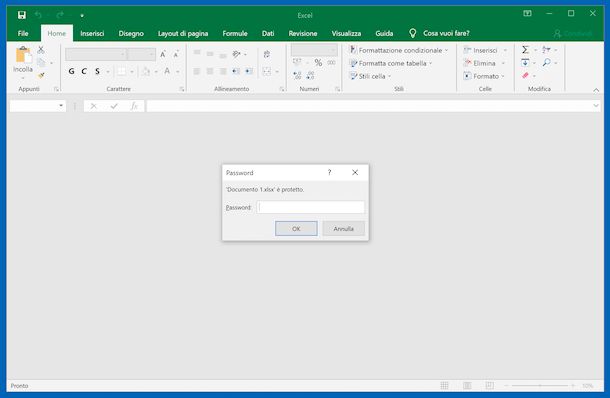The image size is (610, 398).
Task: Open the File tab
Action: pyautogui.click(x=23, y=33)
